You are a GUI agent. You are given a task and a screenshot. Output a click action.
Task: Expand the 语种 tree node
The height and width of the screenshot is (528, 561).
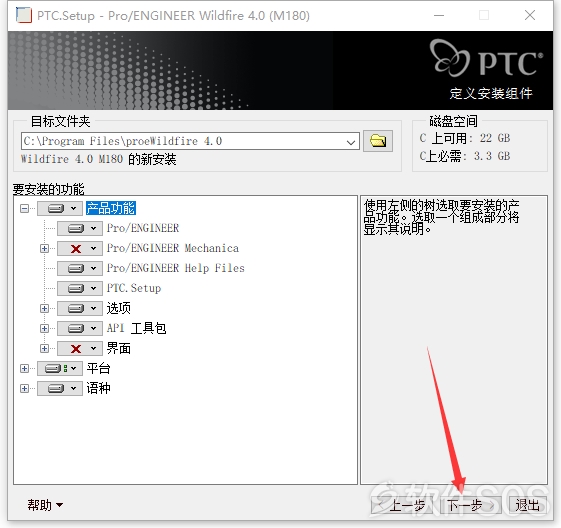24,388
